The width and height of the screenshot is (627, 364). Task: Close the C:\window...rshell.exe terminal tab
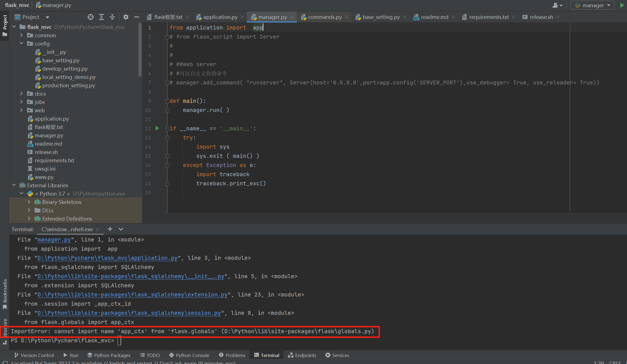(98, 229)
